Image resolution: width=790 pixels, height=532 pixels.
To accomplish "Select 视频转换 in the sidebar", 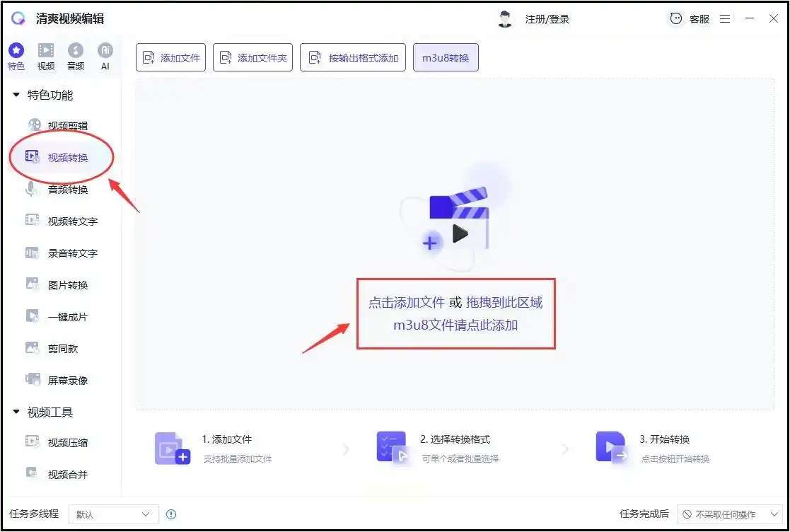I will click(x=68, y=158).
